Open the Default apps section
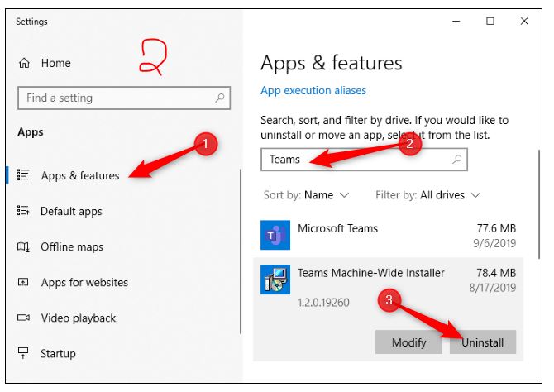The width and height of the screenshot is (554, 392). [x=71, y=211]
